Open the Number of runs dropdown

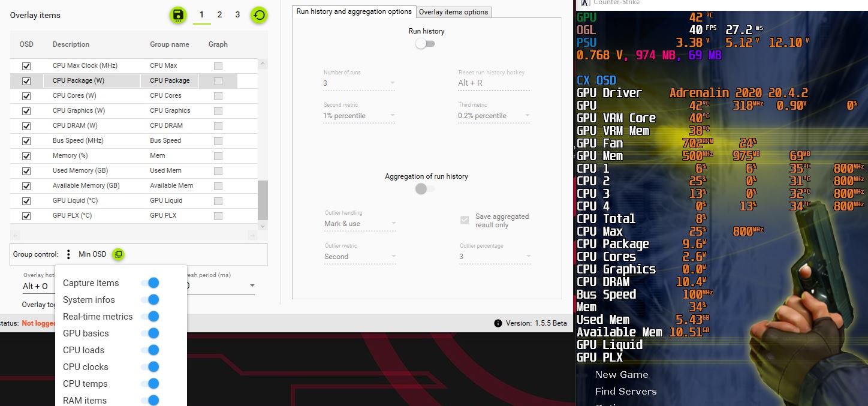click(359, 83)
